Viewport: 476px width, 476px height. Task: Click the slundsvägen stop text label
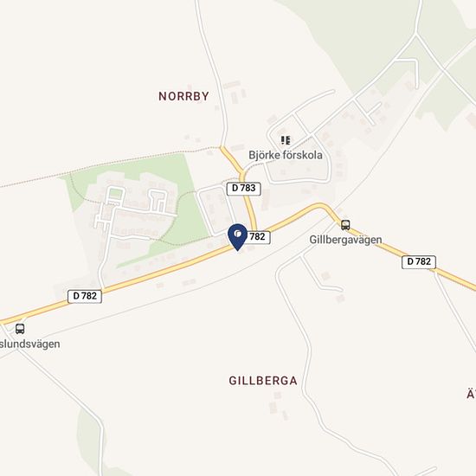(29, 344)
